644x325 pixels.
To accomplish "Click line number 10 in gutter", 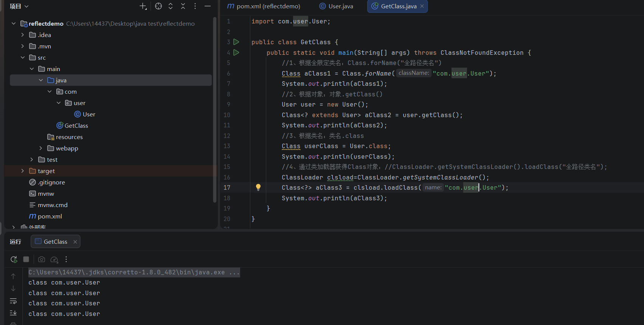I will pos(227,115).
